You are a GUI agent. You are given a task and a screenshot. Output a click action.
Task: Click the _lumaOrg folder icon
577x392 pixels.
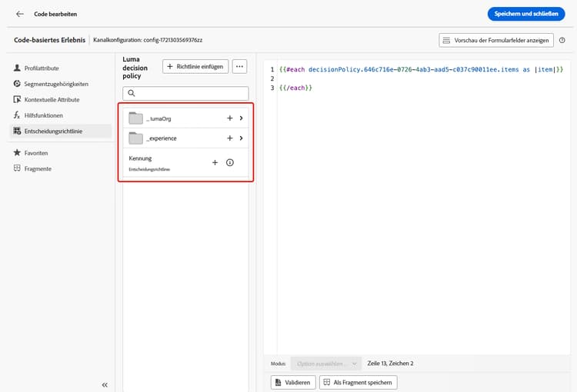[x=135, y=118]
